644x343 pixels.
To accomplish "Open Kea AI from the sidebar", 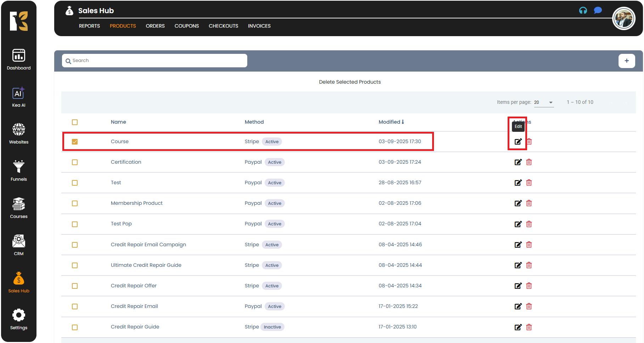I will click(18, 94).
